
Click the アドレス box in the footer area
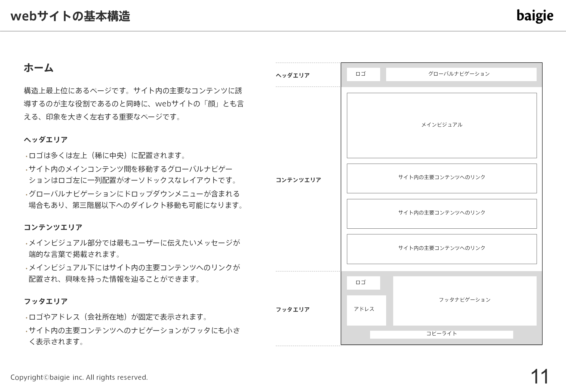point(366,309)
